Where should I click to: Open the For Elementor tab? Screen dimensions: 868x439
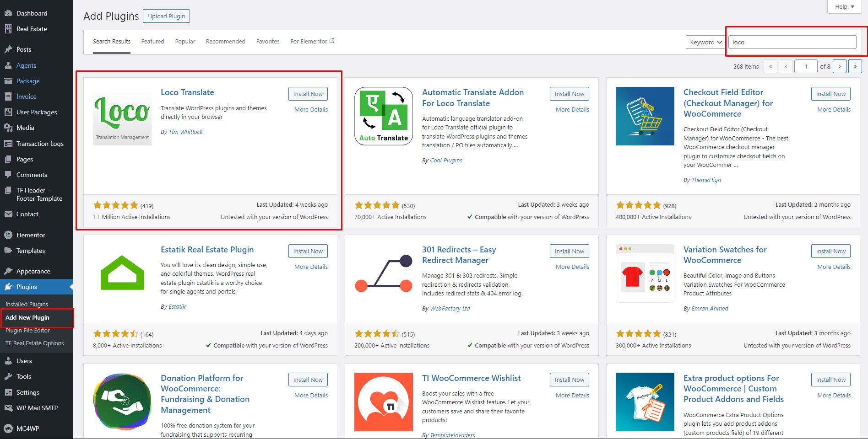pos(312,41)
